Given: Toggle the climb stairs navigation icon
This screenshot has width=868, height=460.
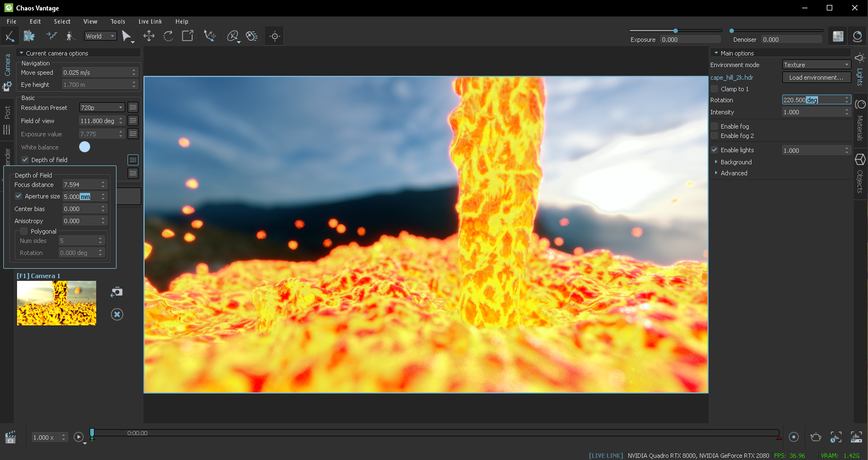Looking at the screenshot, I should click(x=52, y=36).
